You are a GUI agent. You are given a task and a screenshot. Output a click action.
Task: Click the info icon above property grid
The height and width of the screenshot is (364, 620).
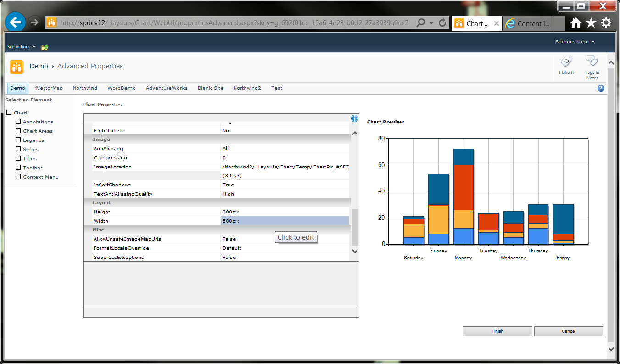[x=355, y=118]
